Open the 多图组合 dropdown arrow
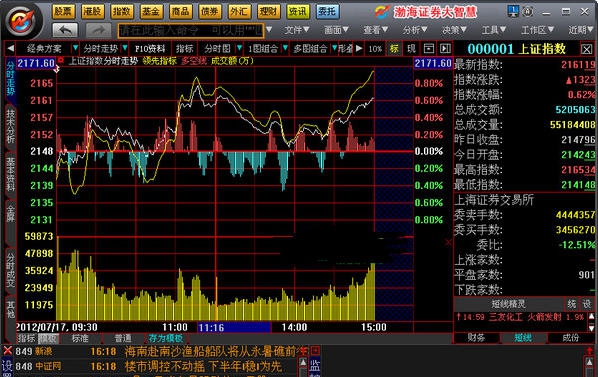The image size is (598, 377). (334, 48)
